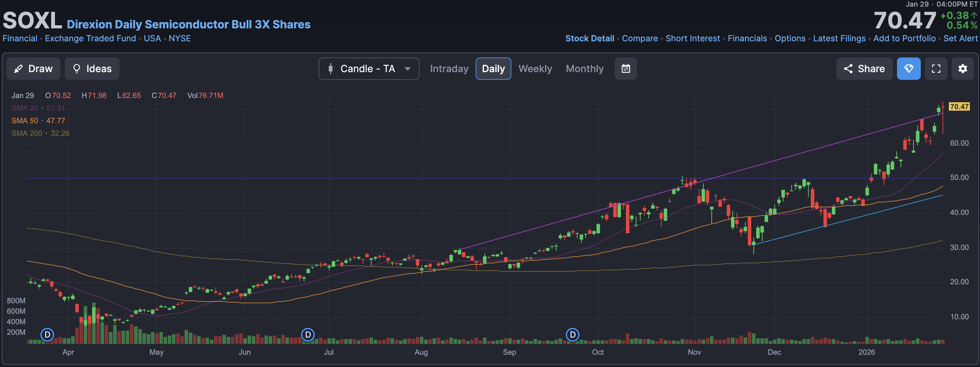
Task: Open the Ideas panel
Action: [x=92, y=68]
